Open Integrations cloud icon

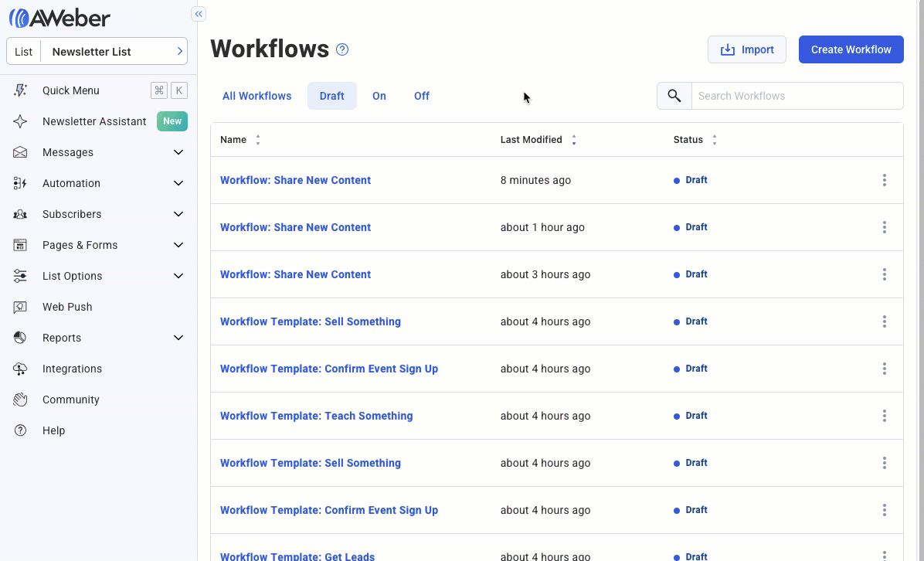click(x=21, y=369)
